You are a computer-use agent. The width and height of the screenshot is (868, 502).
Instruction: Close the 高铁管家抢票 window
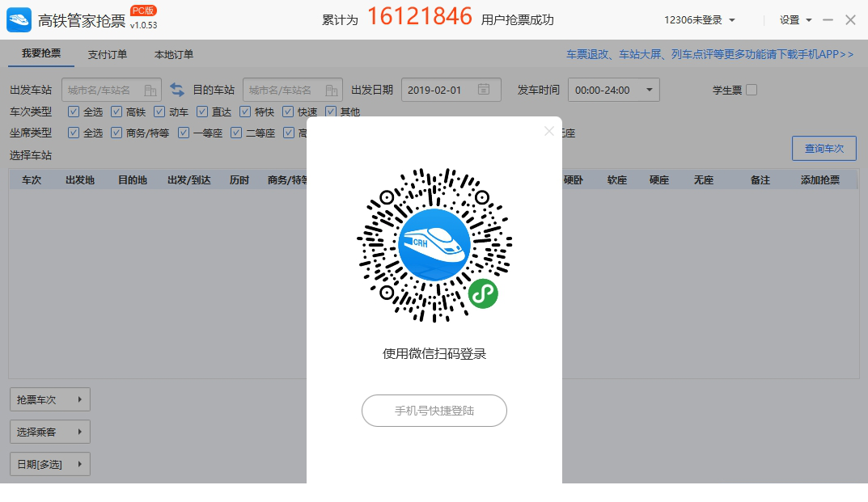(851, 20)
